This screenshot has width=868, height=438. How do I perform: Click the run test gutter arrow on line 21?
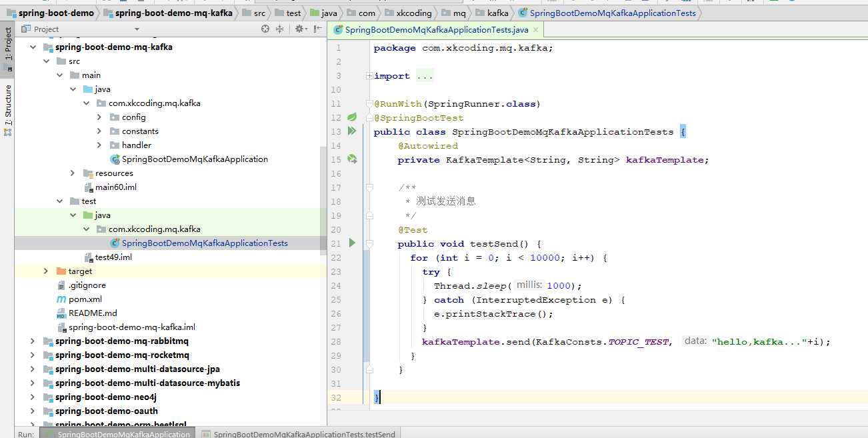(352, 243)
